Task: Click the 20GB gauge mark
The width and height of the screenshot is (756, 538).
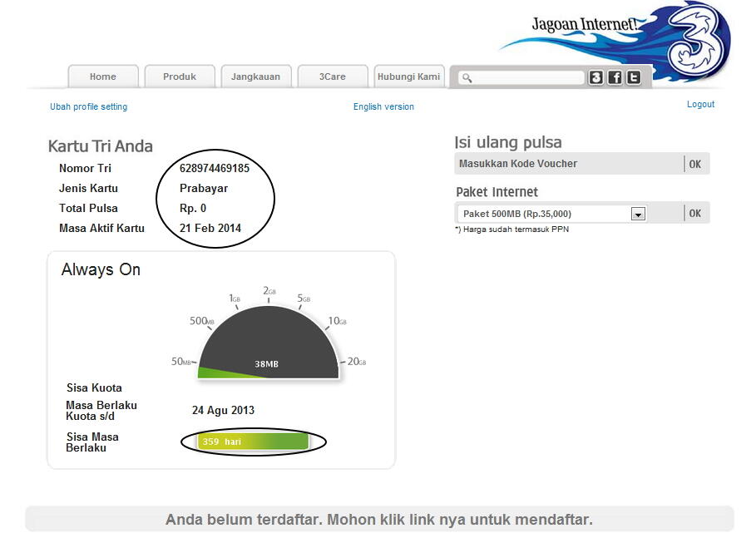Action: (x=357, y=362)
